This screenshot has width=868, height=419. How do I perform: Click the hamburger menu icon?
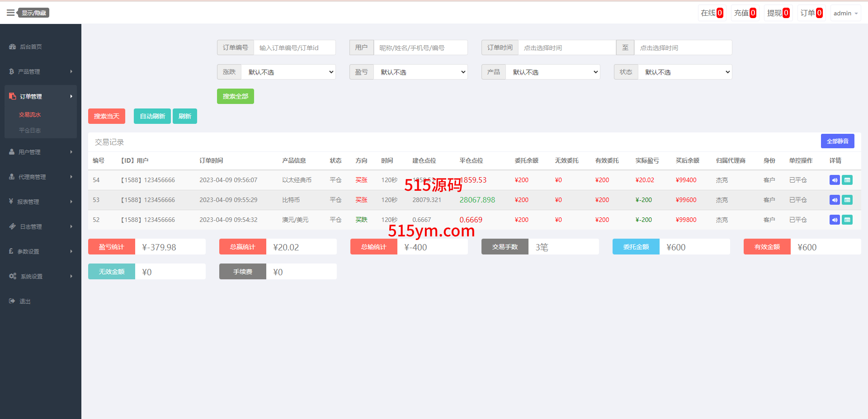[x=10, y=13]
